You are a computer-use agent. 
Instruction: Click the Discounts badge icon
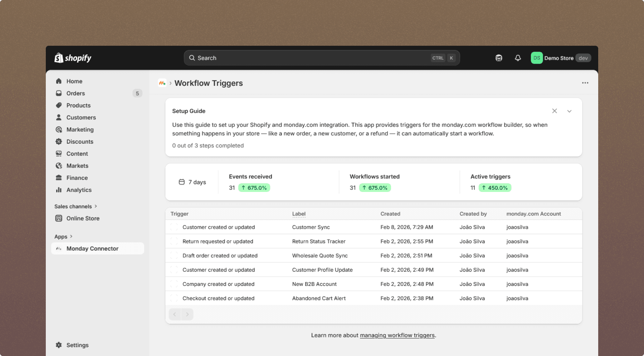point(59,142)
